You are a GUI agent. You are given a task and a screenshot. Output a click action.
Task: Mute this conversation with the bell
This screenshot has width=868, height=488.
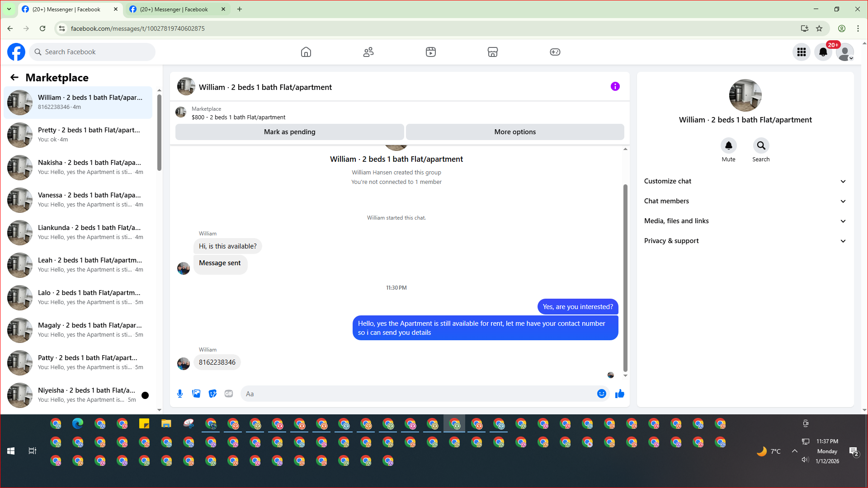[x=728, y=145]
